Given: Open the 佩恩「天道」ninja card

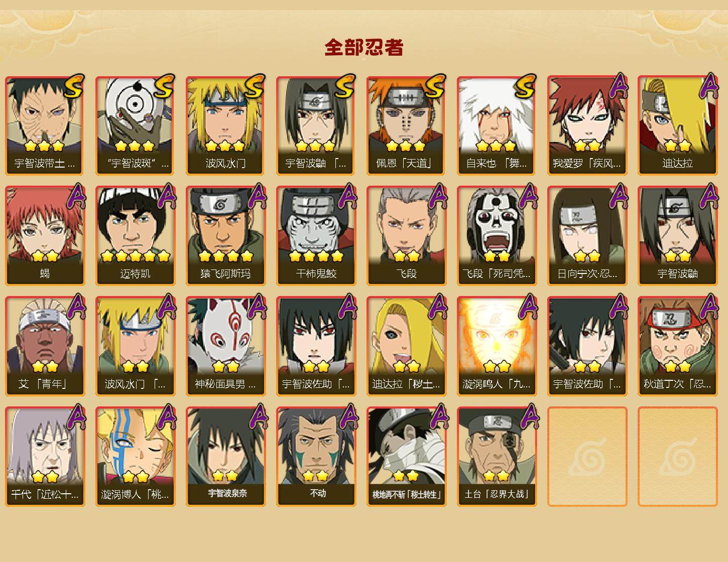Looking at the screenshot, I should [x=407, y=125].
